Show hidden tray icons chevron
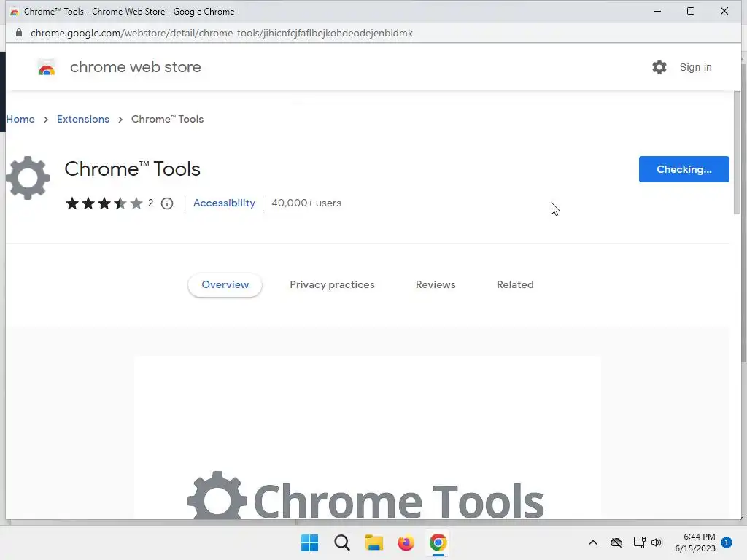The width and height of the screenshot is (747, 560). click(592, 542)
